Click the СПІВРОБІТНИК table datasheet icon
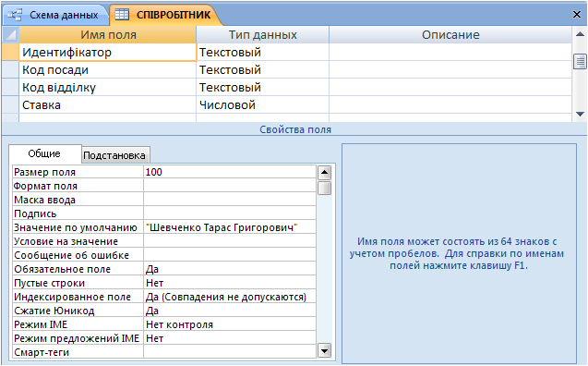The width and height of the screenshot is (588, 366). pos(122,15)
